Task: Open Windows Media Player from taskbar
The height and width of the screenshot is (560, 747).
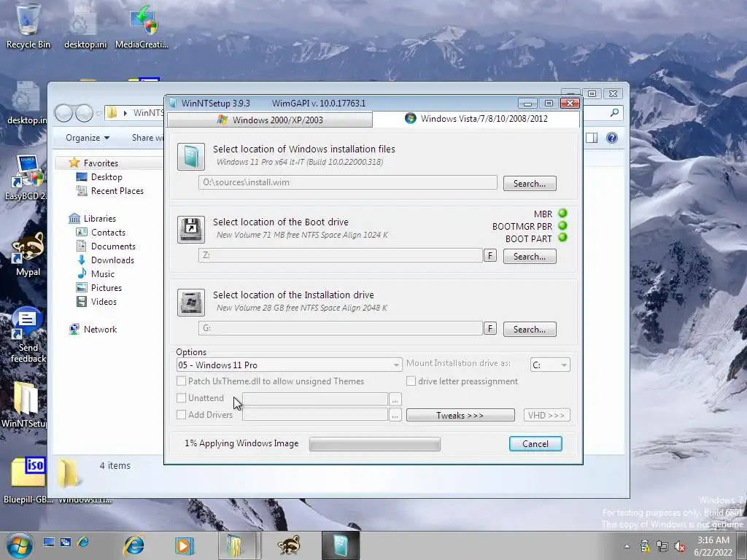Action: [x=184, y=545]
